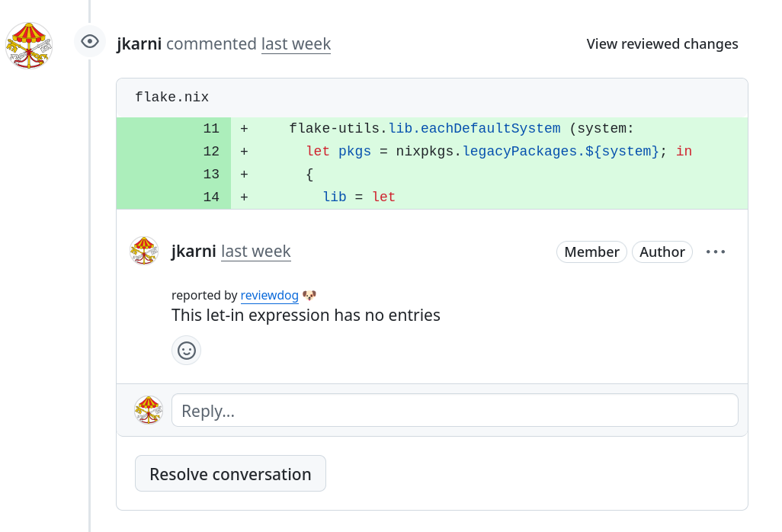Open jkarni username in the comment
782x532 pixels.
194,252
